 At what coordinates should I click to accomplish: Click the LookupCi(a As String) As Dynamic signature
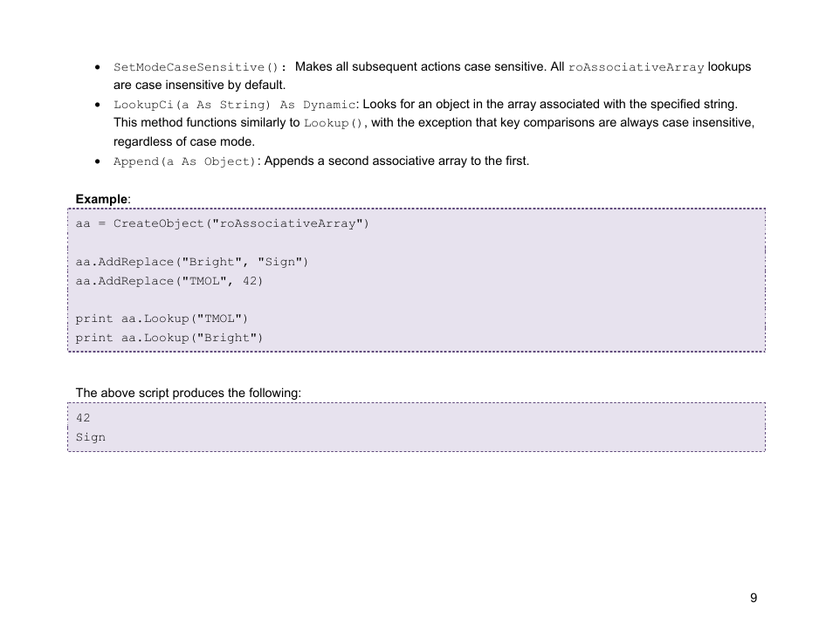(x=234, y=105)
